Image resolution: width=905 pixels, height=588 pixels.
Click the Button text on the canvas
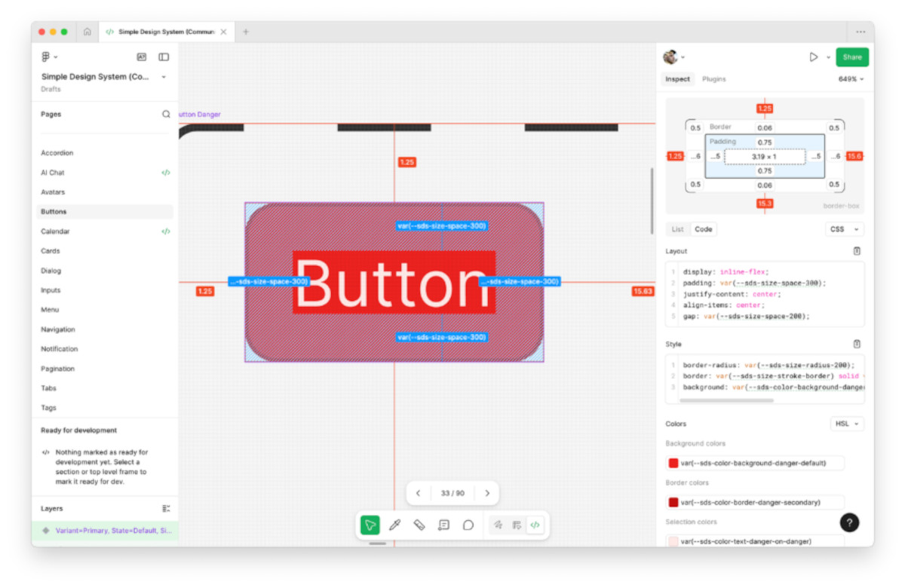[394, 283]
